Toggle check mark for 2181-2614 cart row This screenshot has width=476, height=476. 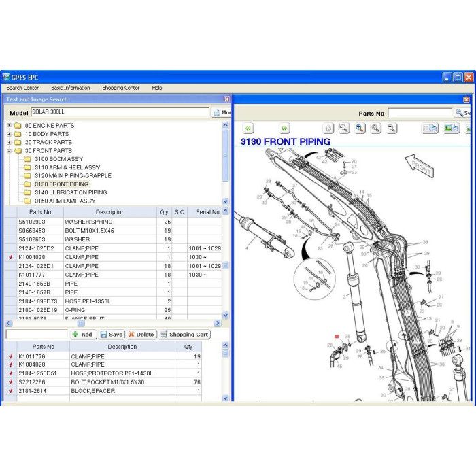point(11,391)
